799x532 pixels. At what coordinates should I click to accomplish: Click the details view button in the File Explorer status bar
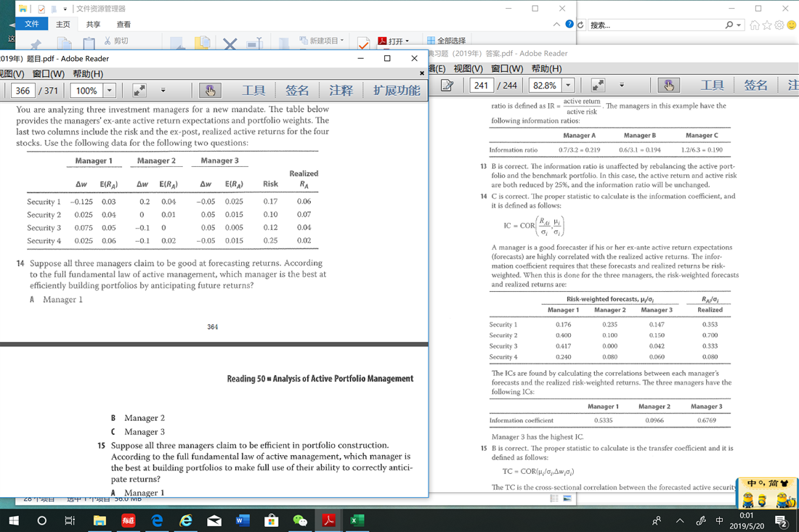[554, 499]
